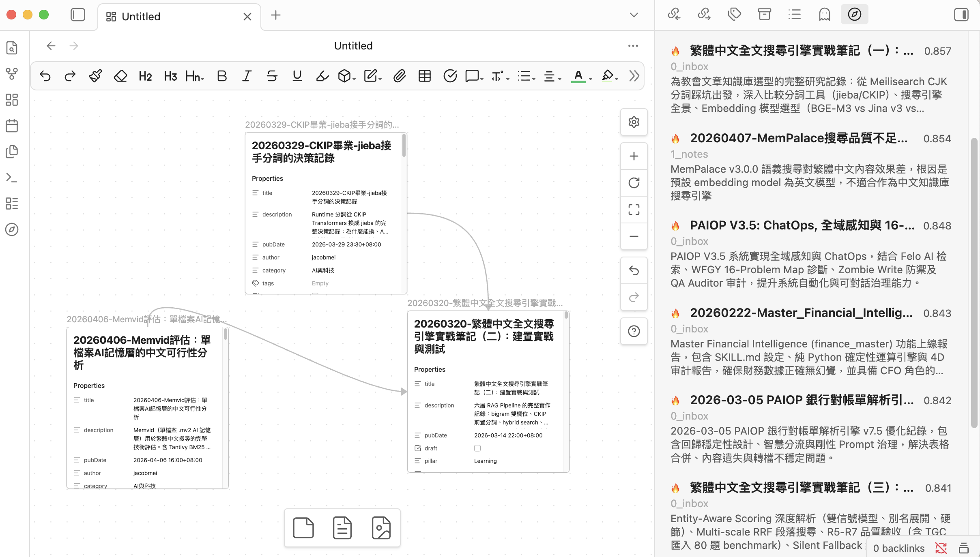
Task: Select the active compass tab in sidebar
Action: 854,14
